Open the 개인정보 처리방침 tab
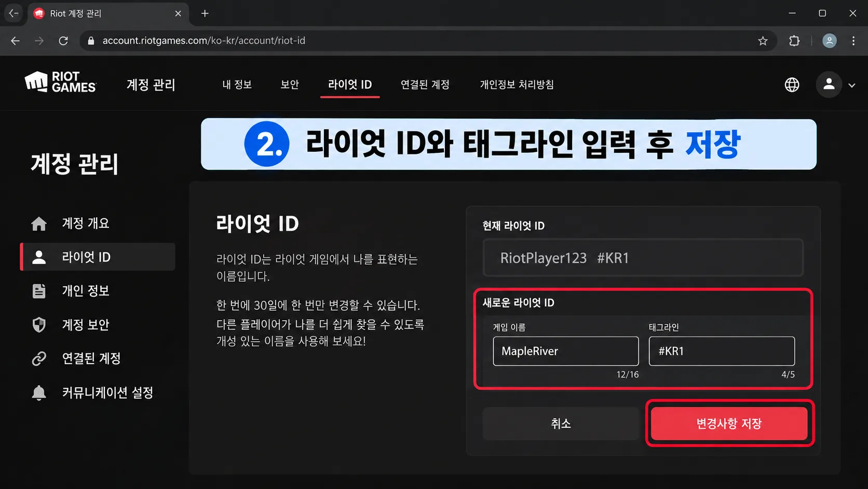 [x=517, y=85]
